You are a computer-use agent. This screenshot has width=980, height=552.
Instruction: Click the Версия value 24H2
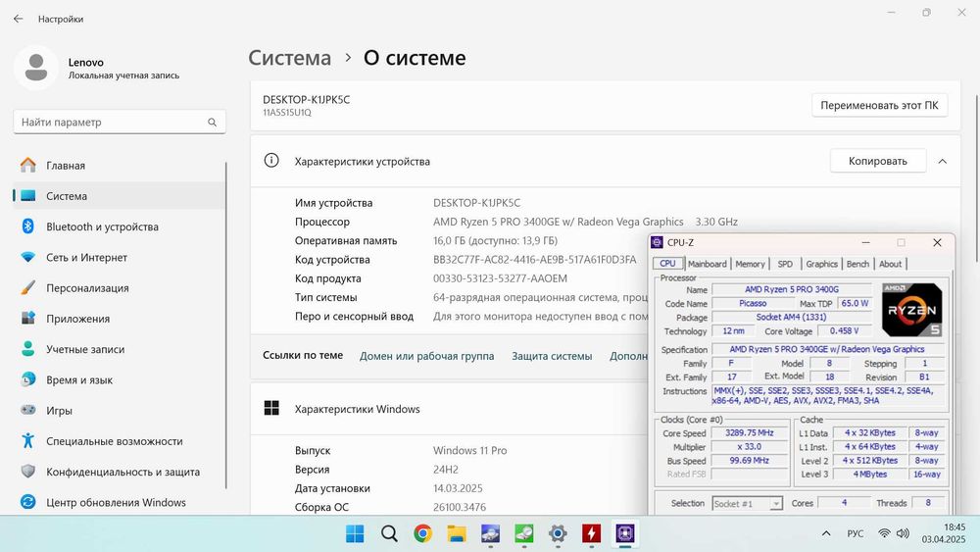coord(446,470)
